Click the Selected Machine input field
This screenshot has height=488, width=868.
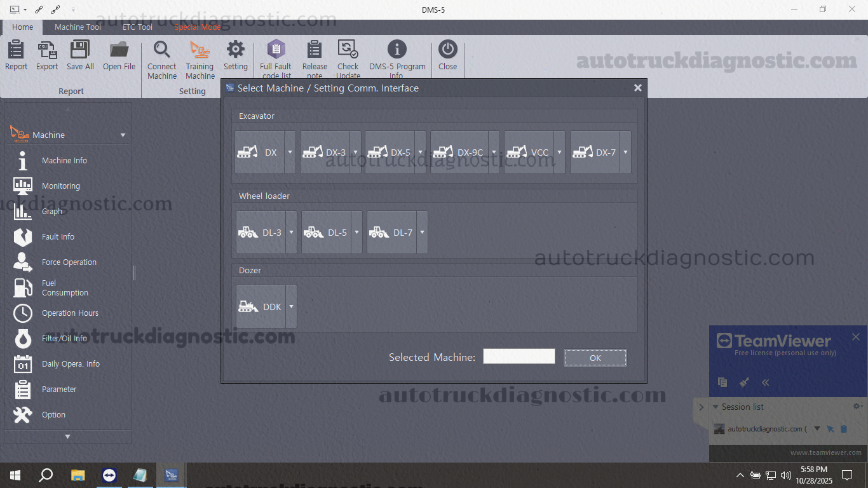(519, 356)
